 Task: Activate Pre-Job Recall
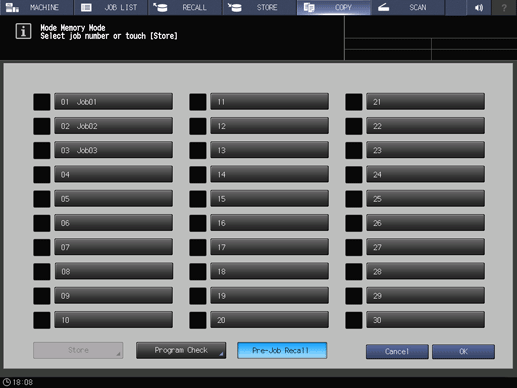[x=282, y=350]
